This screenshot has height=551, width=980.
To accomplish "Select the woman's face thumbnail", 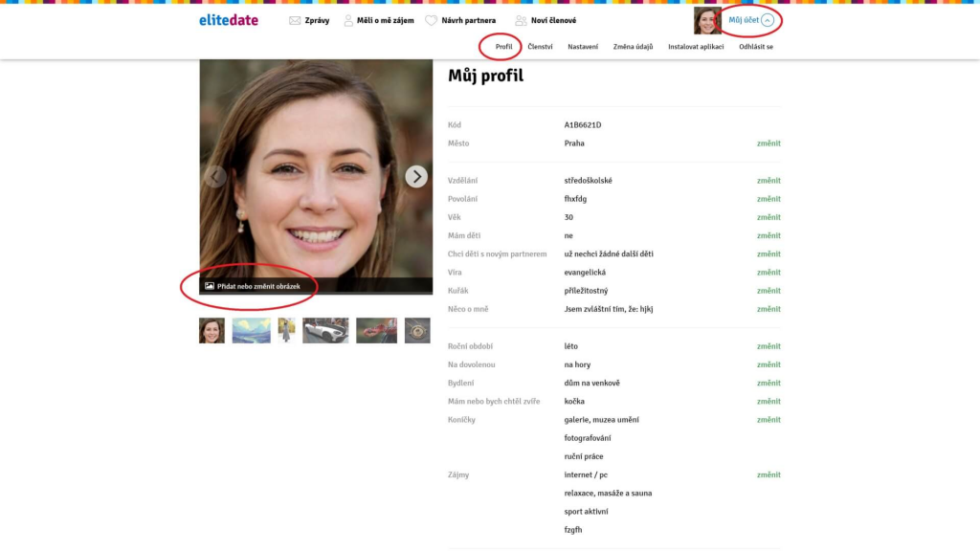I will tap(212, 330).
